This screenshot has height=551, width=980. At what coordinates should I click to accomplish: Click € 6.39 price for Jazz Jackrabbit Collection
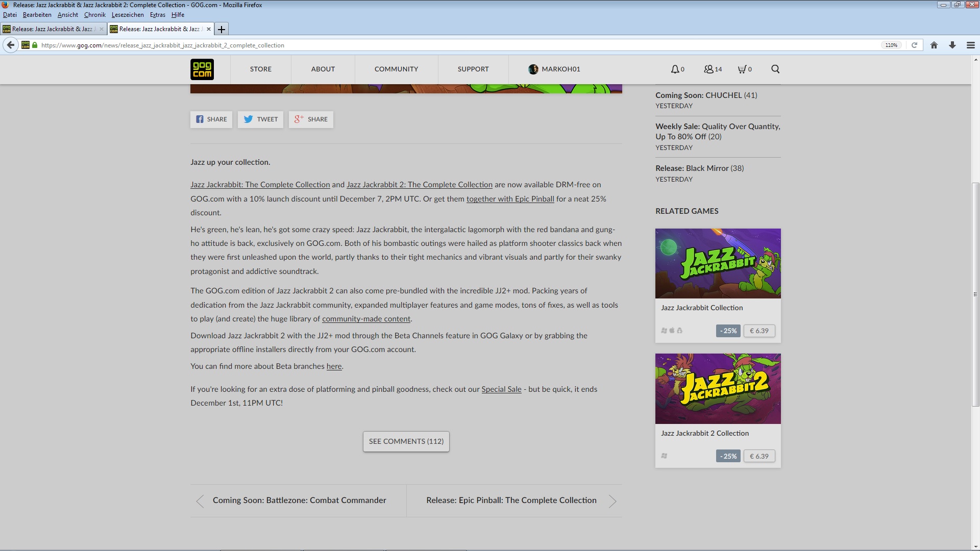(x=759, y=331)
